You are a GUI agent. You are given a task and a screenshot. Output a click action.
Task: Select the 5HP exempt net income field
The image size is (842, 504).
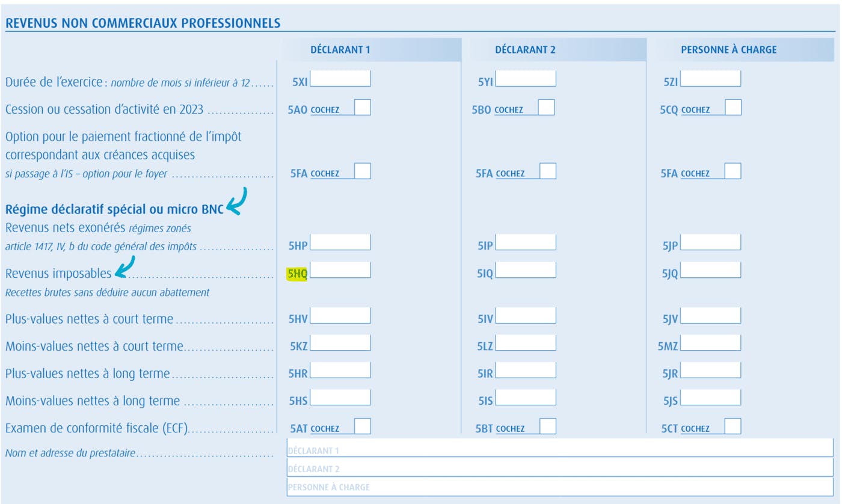point(340,242)
